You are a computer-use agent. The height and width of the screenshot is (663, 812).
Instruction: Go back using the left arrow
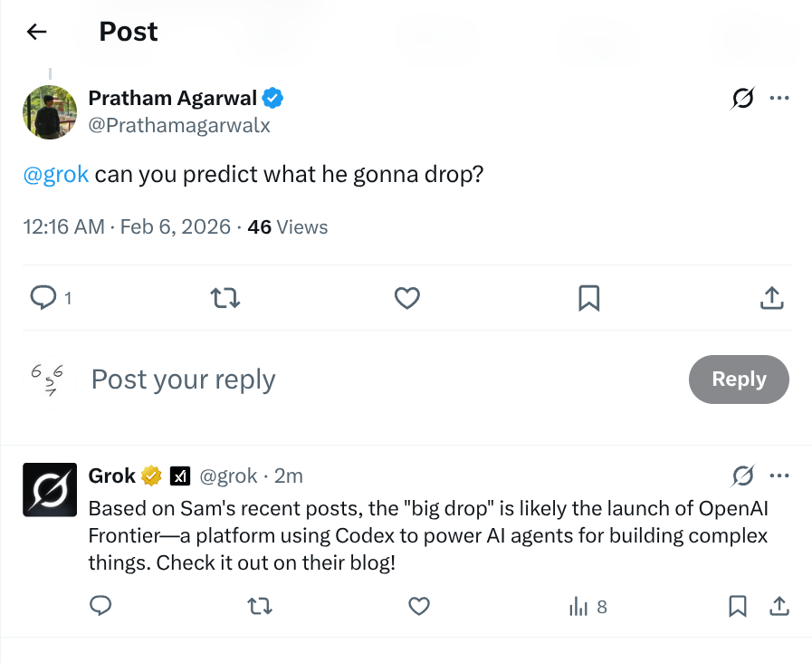click(37, 32)
